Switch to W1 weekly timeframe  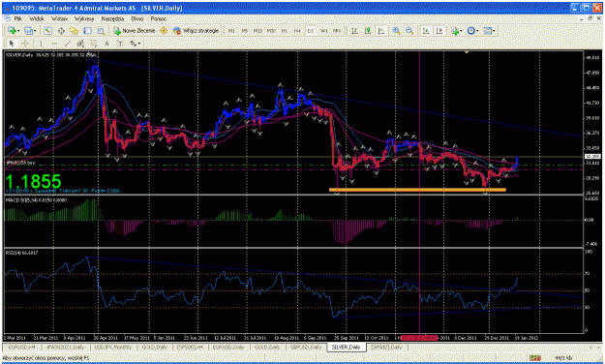tap(323, 30)
